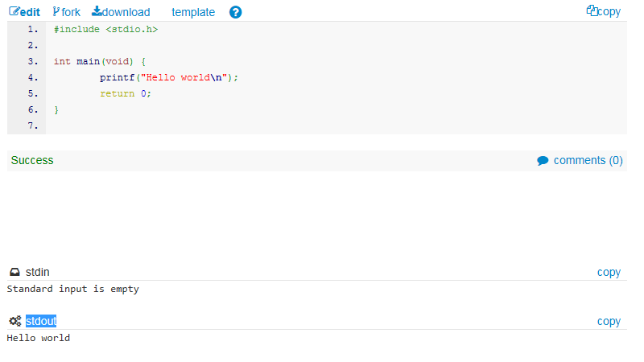Viewport: 644px width, 362px height.
Task: Click the Success status text
Action: [32, 160]
